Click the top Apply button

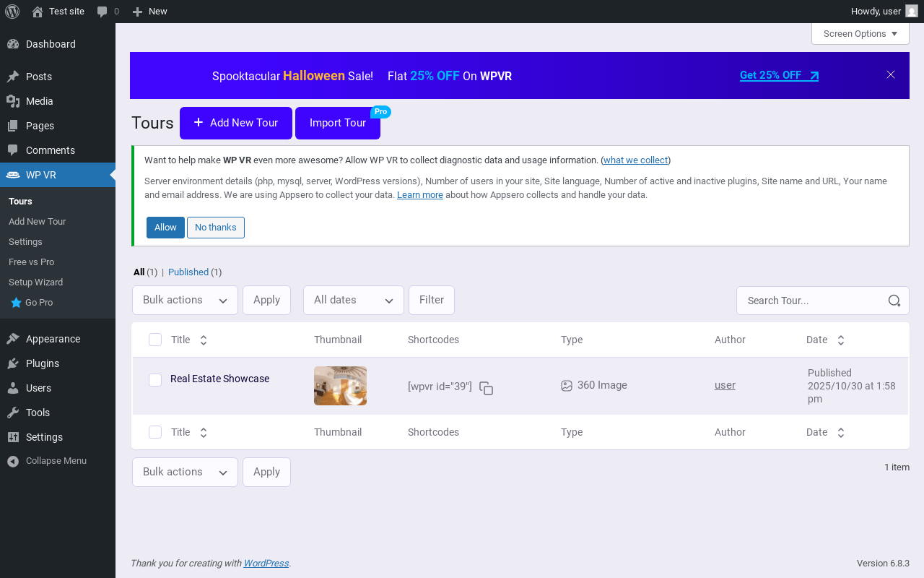pos(266,301)
